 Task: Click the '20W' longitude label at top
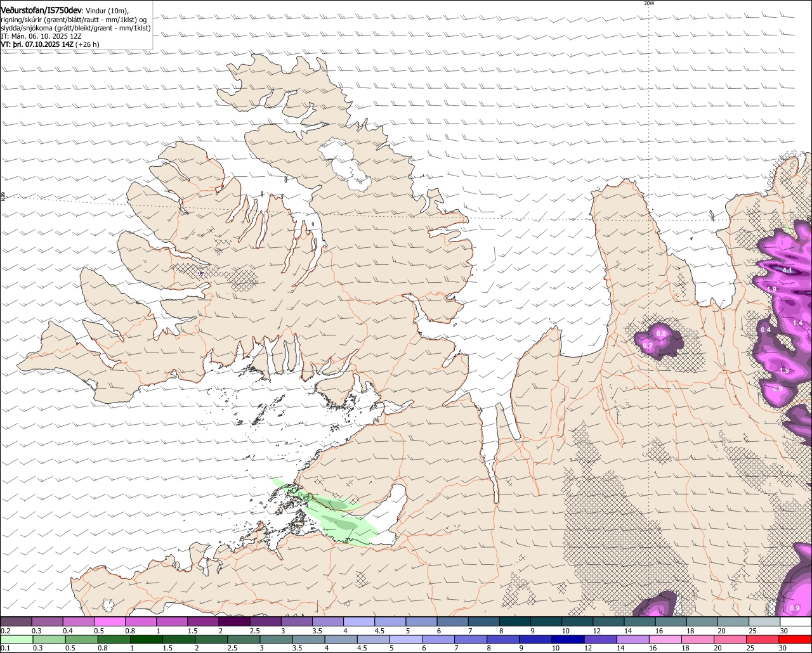(x=648, y=3)
